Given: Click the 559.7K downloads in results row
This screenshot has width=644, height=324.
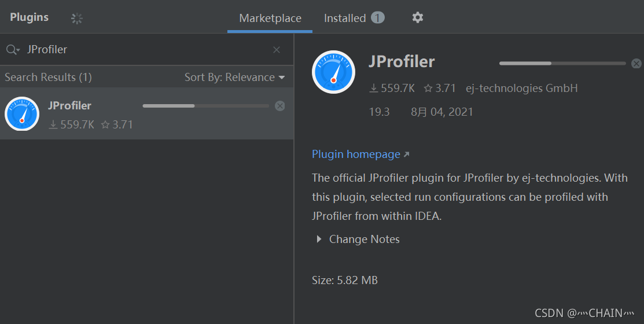Looking at the screenshot, I should click(72, 124).
